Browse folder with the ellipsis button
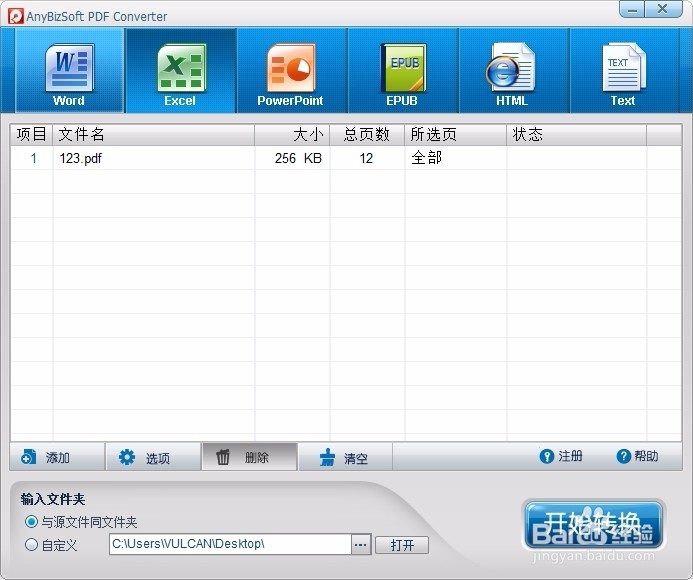The height and width of the screenshot is (580, 693). [x=361, y=544]
